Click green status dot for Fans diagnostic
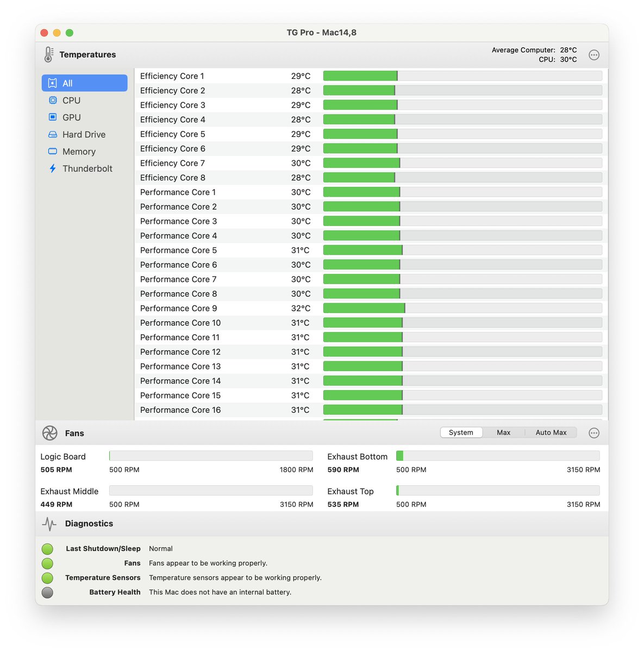Viewport: 644px width, 652px height. 48,563
